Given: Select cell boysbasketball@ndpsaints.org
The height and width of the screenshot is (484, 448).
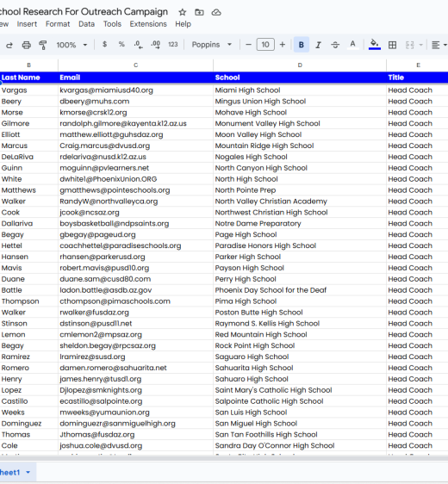Looking at the screenshot, I should coord(135,223).
